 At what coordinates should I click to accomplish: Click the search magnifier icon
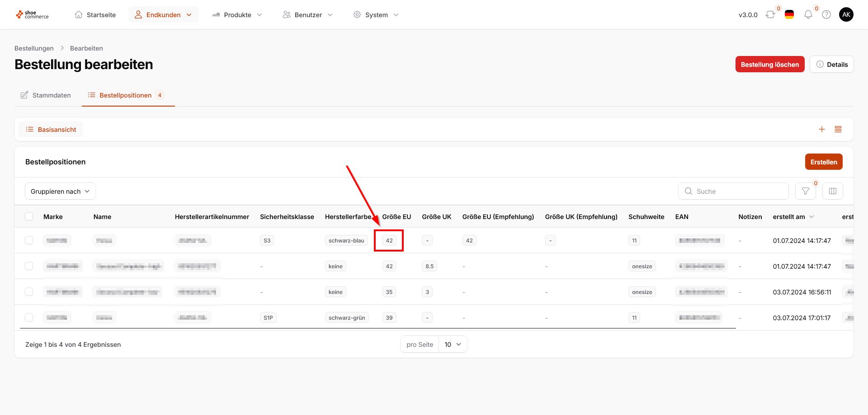coord(689,191)
